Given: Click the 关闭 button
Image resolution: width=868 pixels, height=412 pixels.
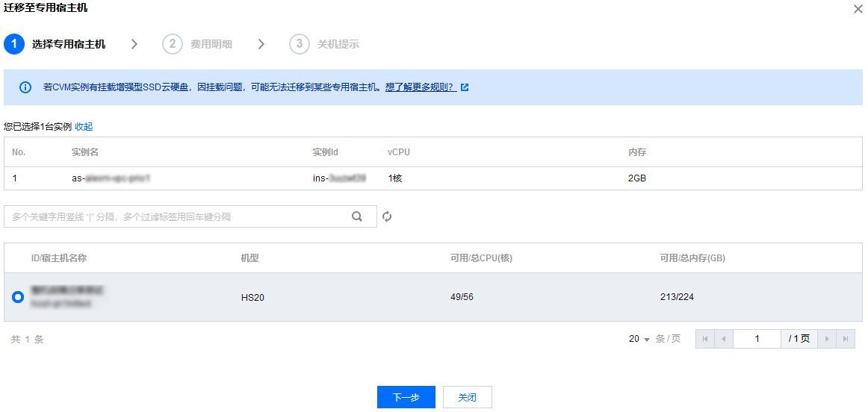Looking at the screenshot, I should 467,397.
